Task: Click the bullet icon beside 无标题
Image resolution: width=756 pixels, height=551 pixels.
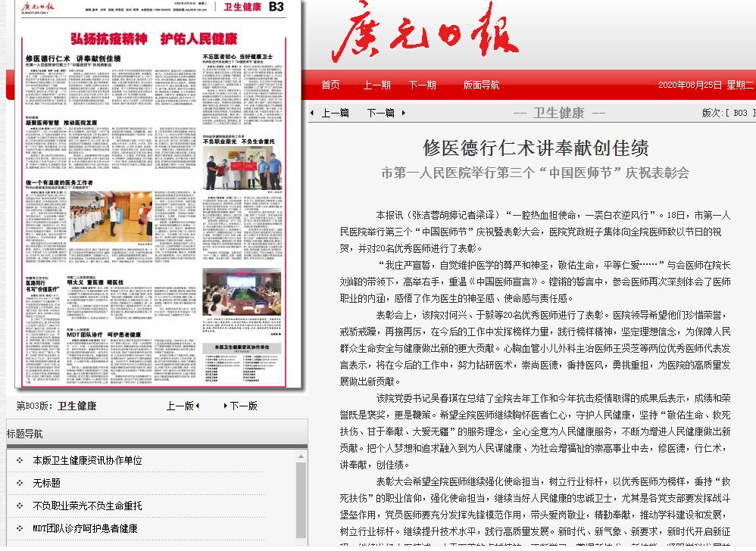Action: pos(20,483)
